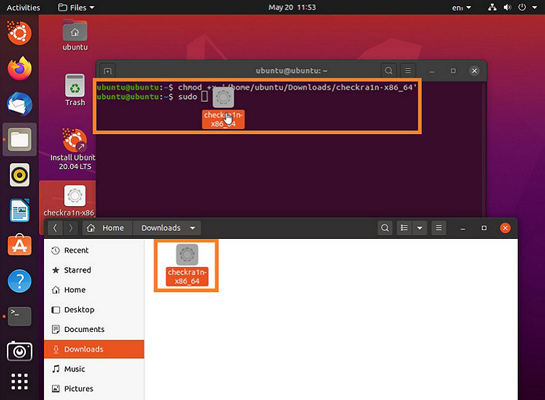Minimize the Terminal window
The image size is (545, 400).
pyautogui.click(x=432, y=71)
